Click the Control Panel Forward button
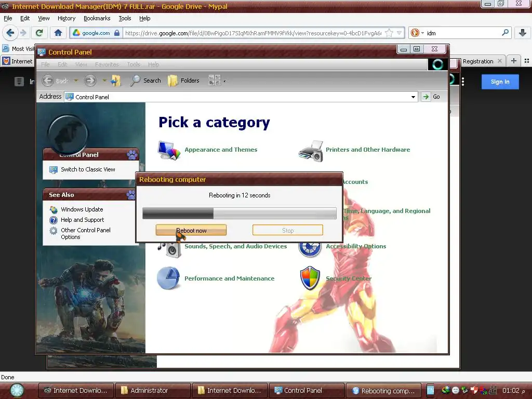The height and width of the screenshot is (399, 532). [90, 81]
